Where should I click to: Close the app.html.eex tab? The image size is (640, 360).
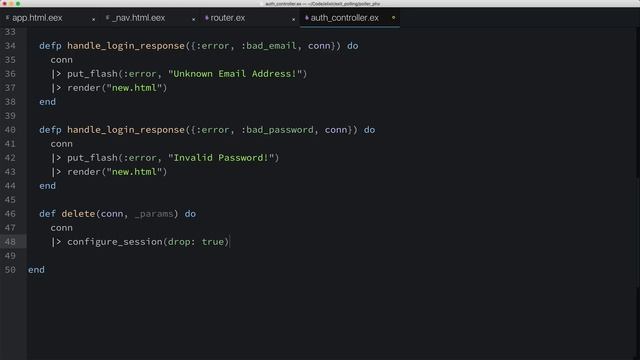[93, 19]
